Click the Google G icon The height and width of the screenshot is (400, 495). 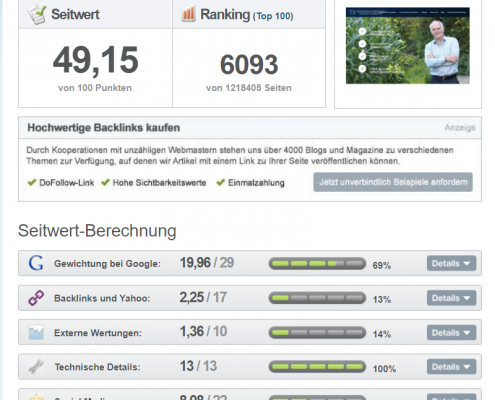[x=36, y=263]
